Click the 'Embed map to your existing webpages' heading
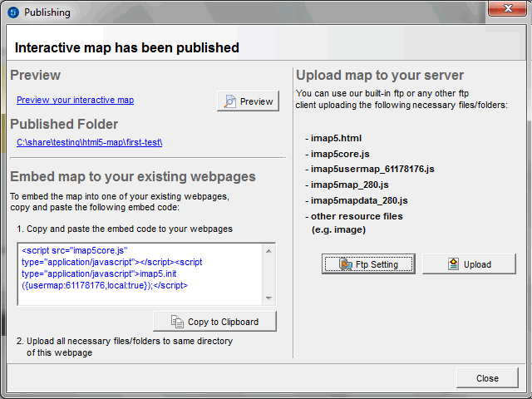 (133, 177)
